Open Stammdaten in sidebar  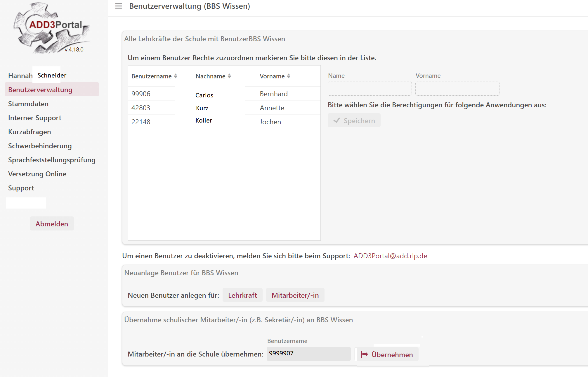pos(28,104)
